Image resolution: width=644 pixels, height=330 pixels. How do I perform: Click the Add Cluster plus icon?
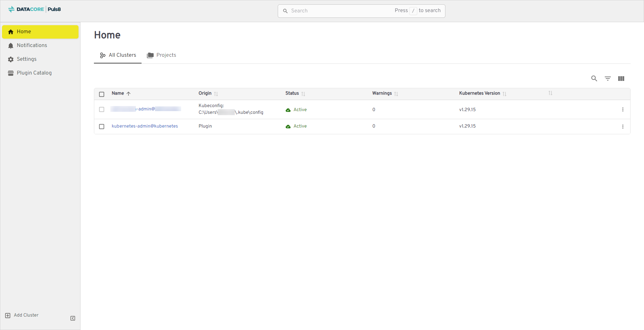(8, 316)
